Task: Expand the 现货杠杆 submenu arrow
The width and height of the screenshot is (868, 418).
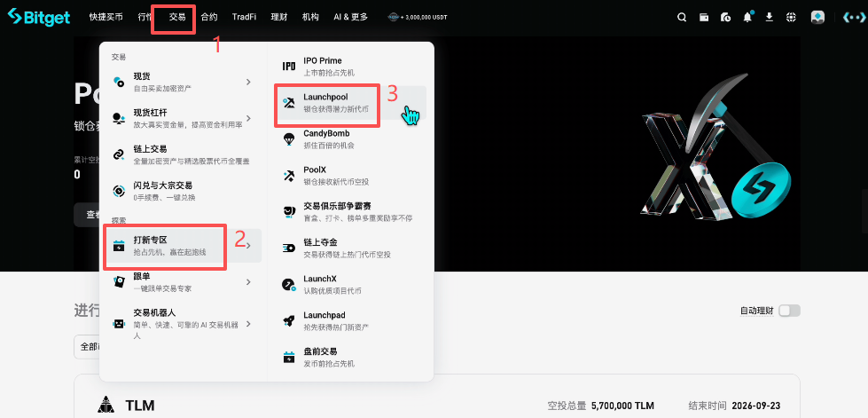Action: 248,118
